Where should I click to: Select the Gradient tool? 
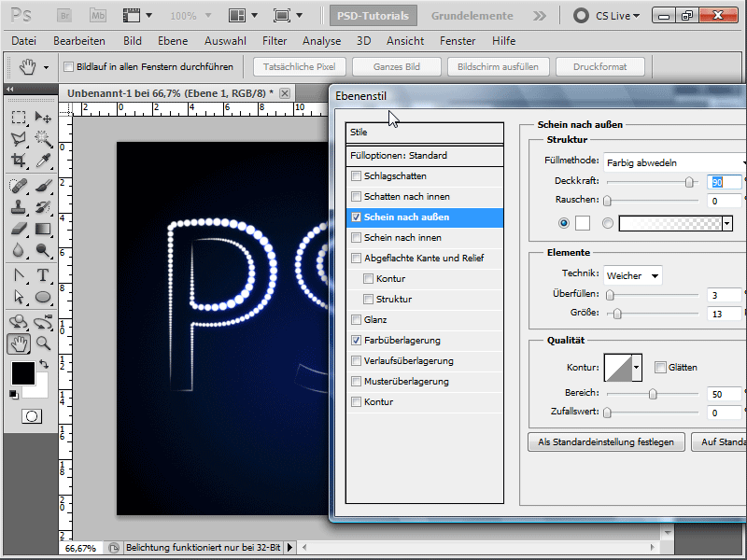click(x=43, y=229)
